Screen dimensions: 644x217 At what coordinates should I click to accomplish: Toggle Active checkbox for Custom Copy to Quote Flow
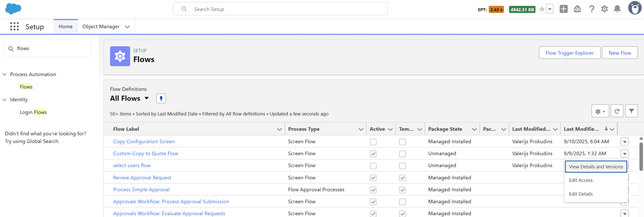tap(373, 154)
